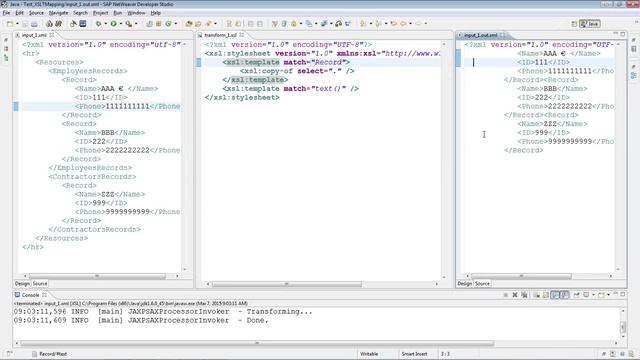
Task: Click the Next Annotation toolbar icon
Action: (x=363, y=24)
